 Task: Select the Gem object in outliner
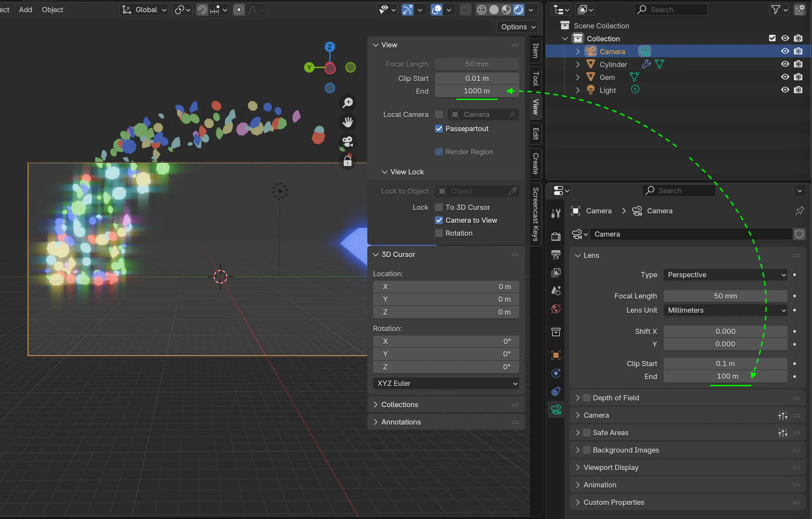607,77
